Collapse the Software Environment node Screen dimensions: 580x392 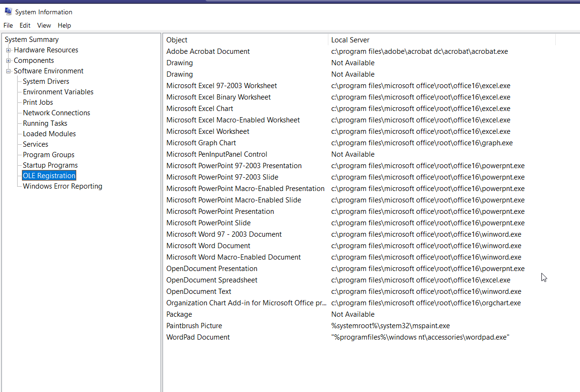(8, 71)
